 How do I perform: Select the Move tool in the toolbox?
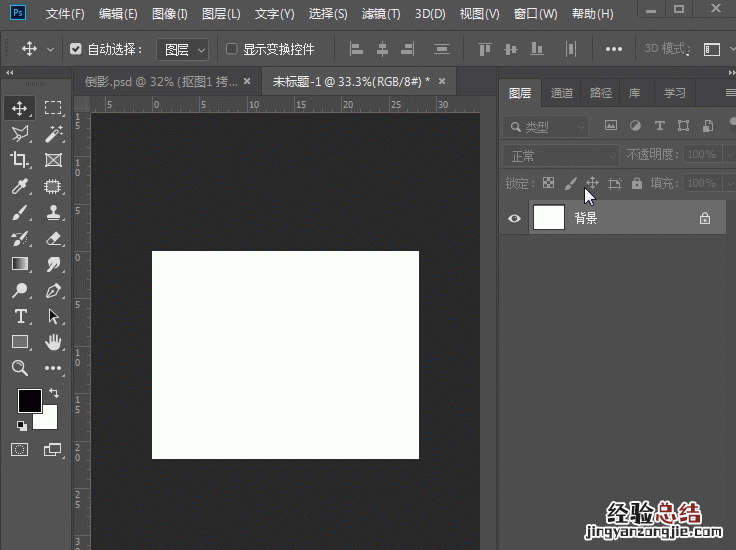[20, 108]
